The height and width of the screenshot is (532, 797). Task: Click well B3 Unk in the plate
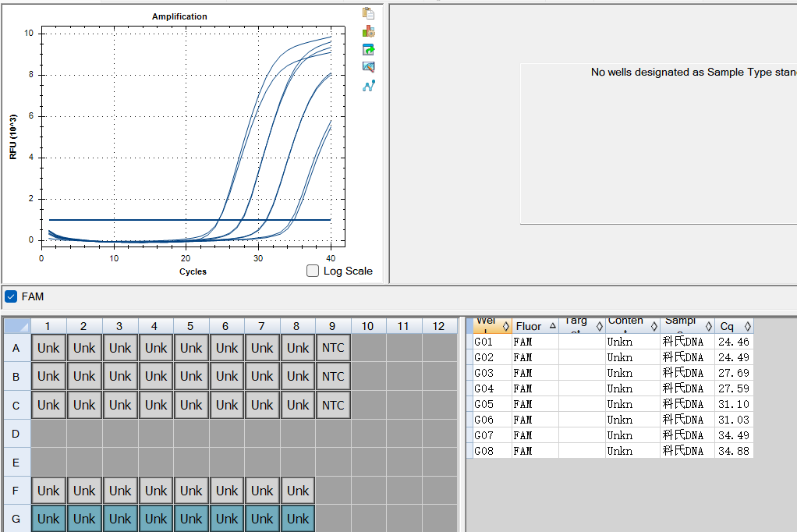click(x=120, y=376)
